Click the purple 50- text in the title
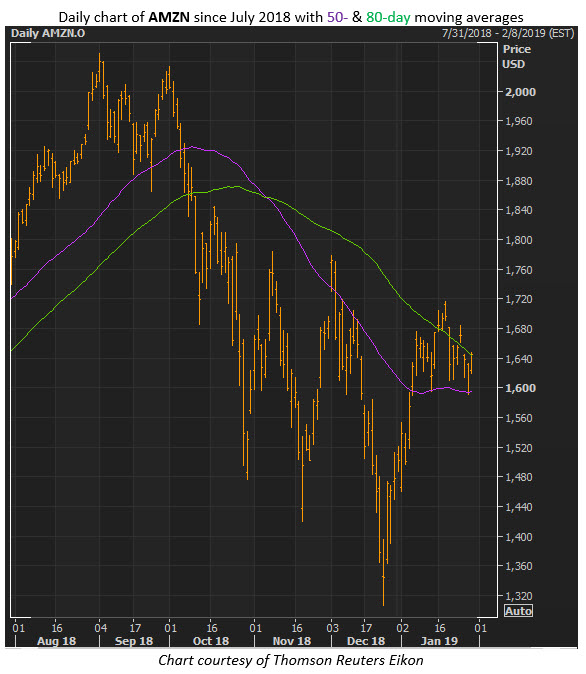The image size is (586, 674). [x=337, y=17]
